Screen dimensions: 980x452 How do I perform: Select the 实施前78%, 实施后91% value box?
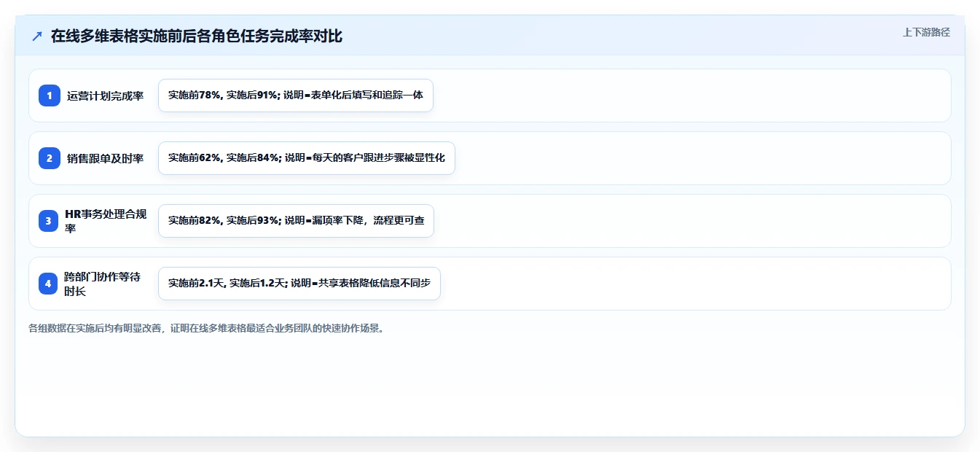coord(296,96)
